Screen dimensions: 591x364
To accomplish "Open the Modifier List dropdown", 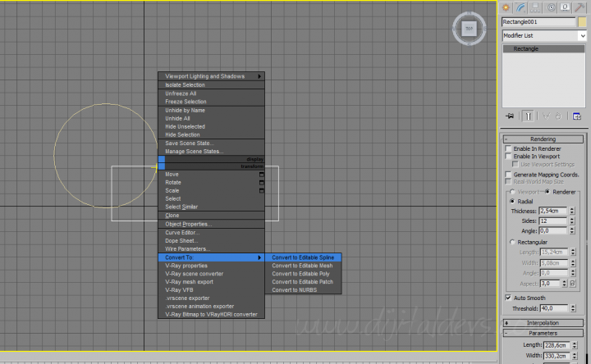I will (x=543, y=36).
